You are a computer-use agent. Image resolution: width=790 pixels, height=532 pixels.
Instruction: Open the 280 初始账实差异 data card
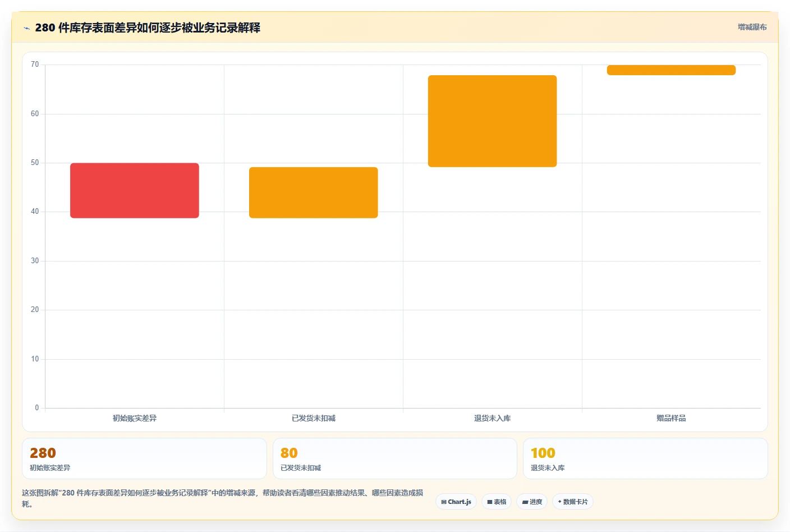click(x=144, y=458)
